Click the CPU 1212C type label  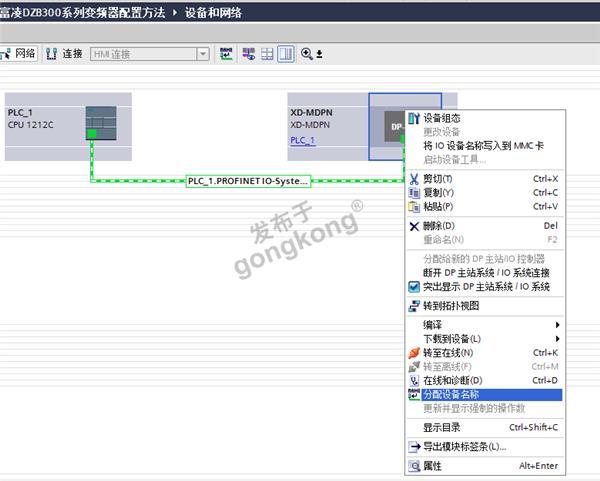[31, 125]
